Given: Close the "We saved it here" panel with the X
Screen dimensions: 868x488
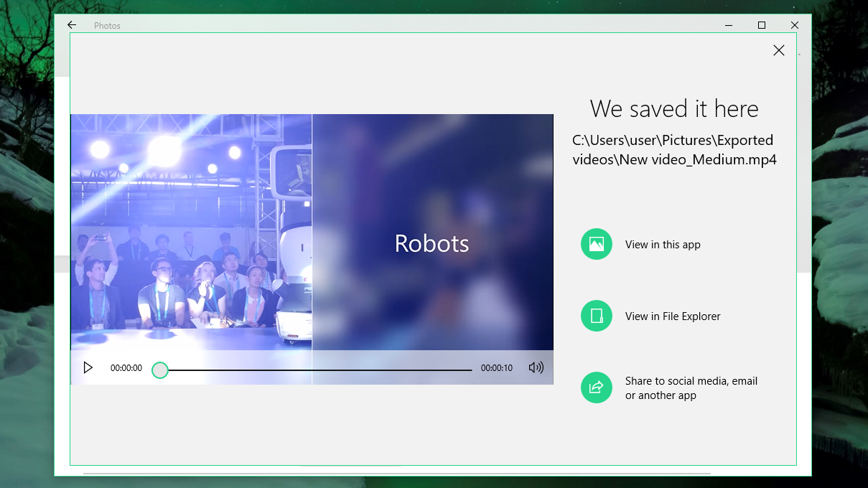Looking at the screenshot, I should pos(779,50).
